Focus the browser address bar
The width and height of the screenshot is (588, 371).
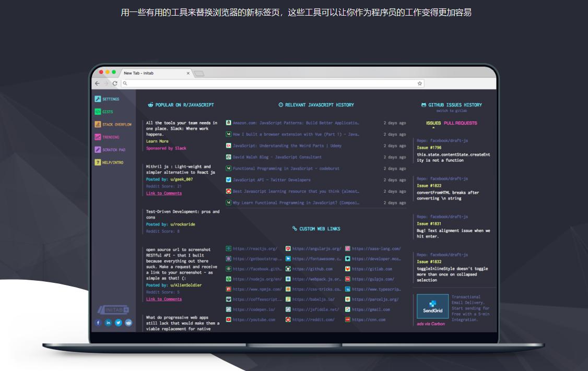pyautogui.click(x=273, y=83)
